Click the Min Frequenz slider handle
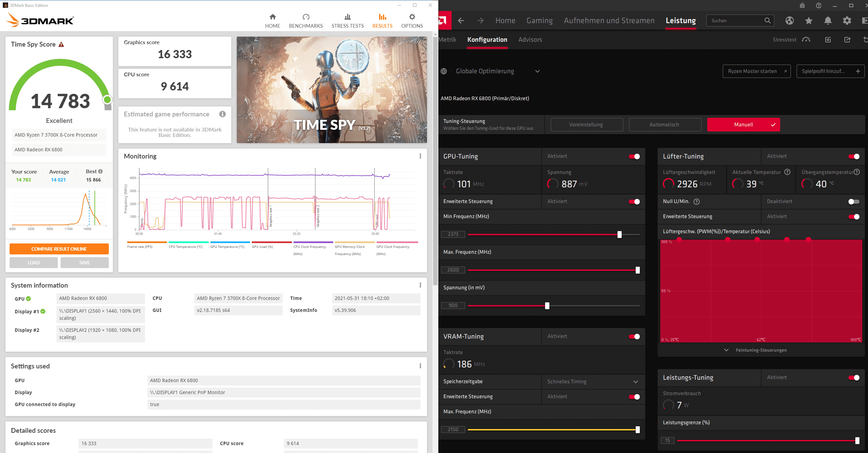The width and height of the screenshot is (868, 453). click(x=619, y=235)
